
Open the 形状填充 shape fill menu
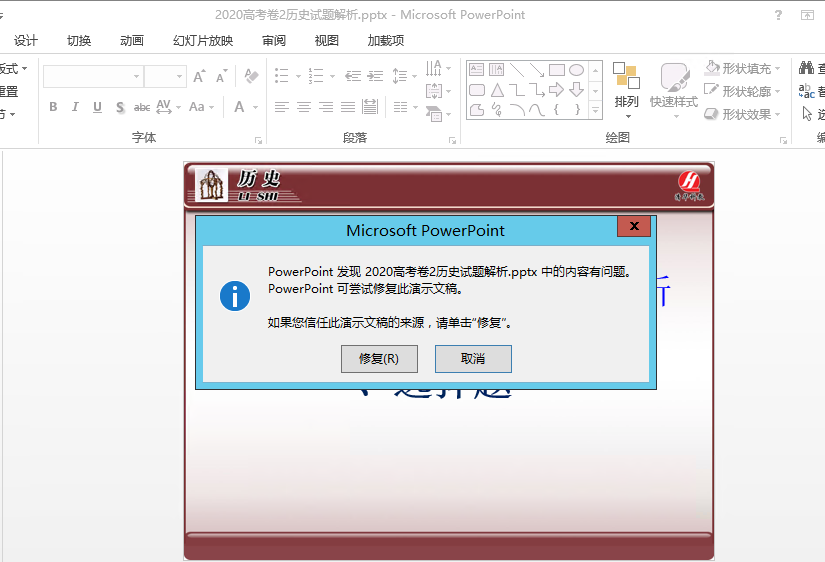(742, 68)
